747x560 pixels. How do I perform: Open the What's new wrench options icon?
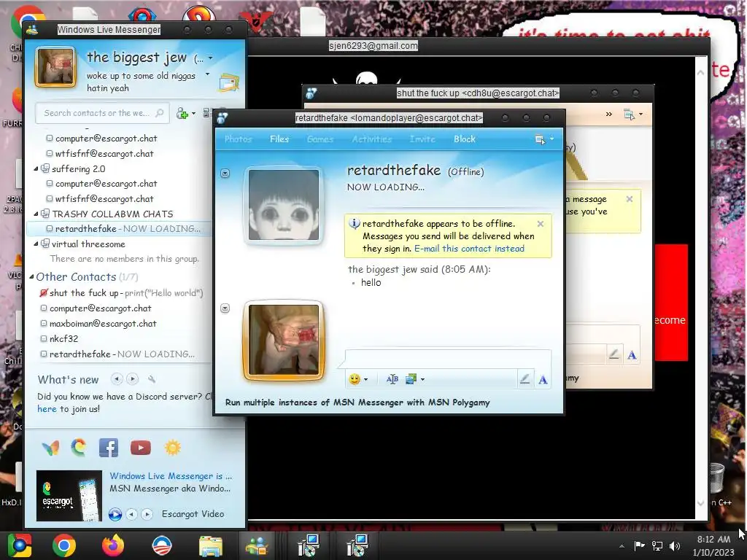(x=152, y=379)
